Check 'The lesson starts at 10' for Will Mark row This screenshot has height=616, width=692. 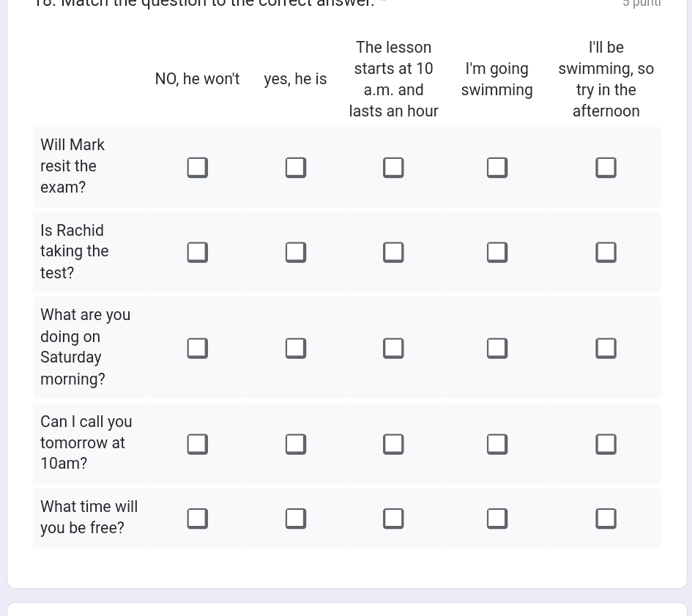point(393,168)
